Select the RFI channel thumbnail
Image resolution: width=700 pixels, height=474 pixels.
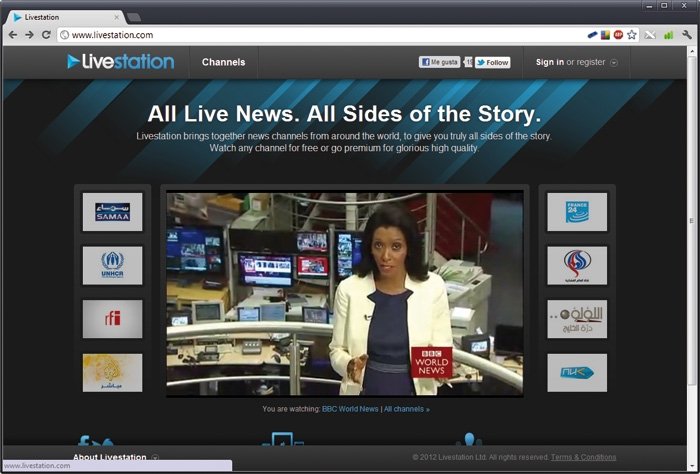tap(112, 319)
